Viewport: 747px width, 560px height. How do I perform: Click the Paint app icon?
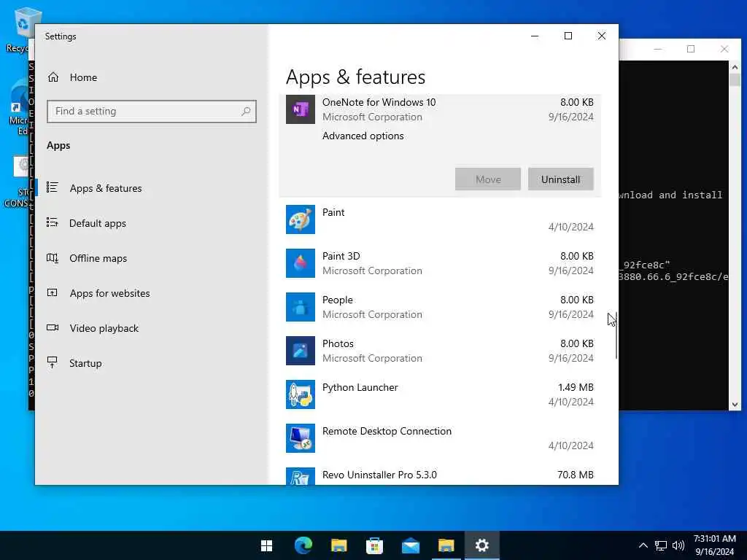pyautogui.click(x=300, y=219)
